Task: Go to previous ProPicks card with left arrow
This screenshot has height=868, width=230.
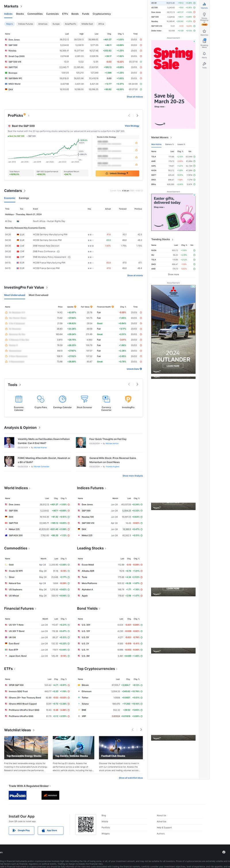Action: point(129,116)
